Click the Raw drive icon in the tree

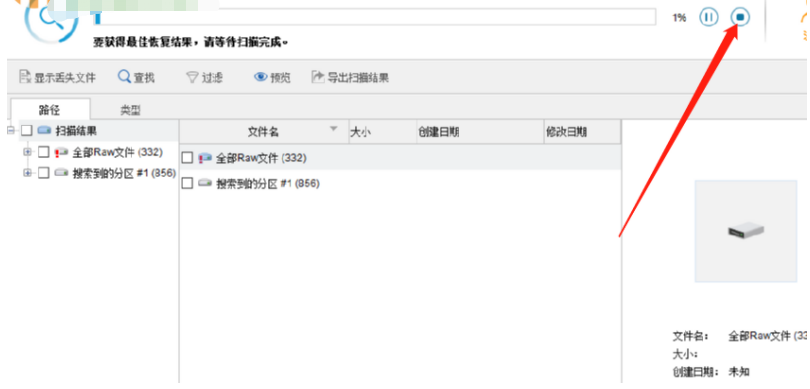(61, 152)
